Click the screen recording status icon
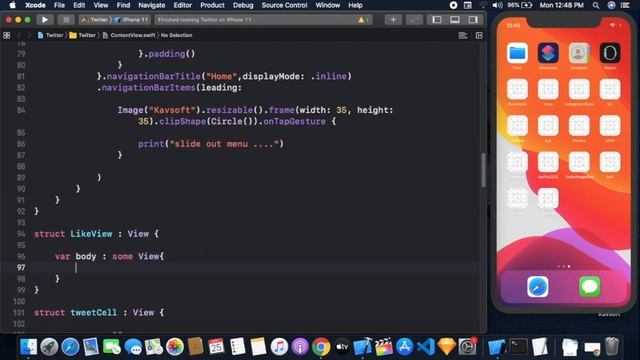This screenshot has width=640, height=360. [x=453, y=5]
